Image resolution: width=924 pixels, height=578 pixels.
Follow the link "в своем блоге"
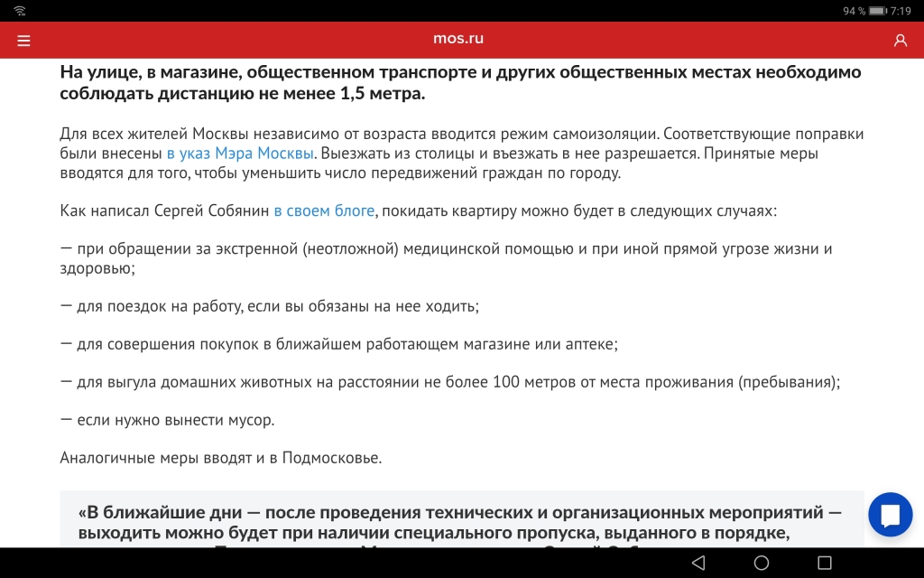324,211
